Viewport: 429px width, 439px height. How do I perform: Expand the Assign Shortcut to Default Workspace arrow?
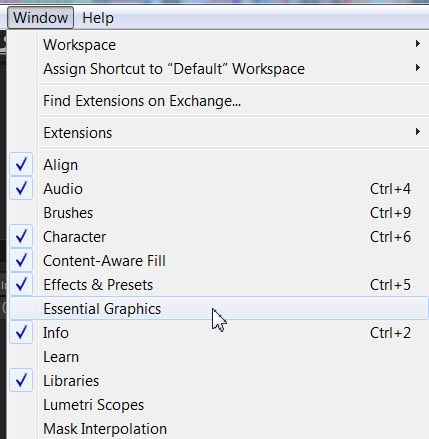[417, 68]
